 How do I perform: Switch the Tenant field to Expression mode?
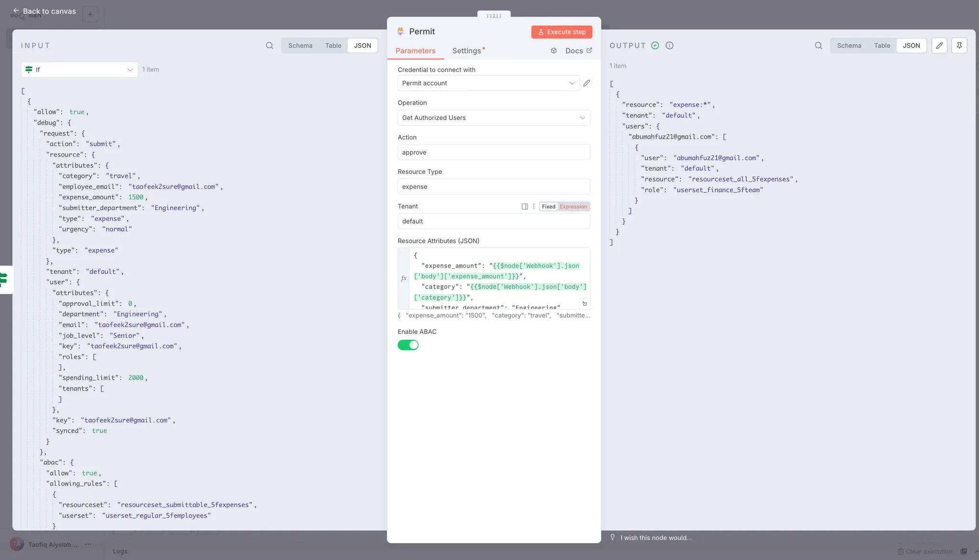(573, 206)
